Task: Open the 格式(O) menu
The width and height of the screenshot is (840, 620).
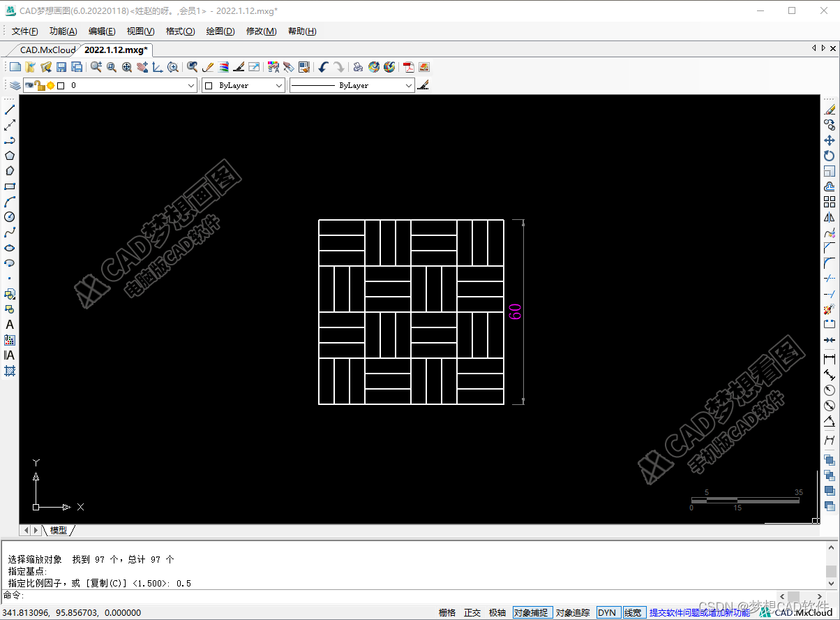Action: click(x=180, y=31)
